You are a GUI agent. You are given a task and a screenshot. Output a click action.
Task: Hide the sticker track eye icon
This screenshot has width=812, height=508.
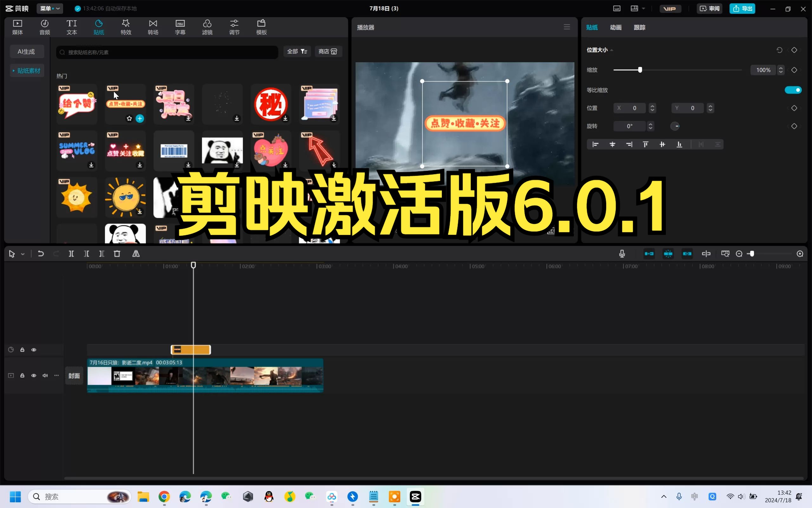pos(34,350)
